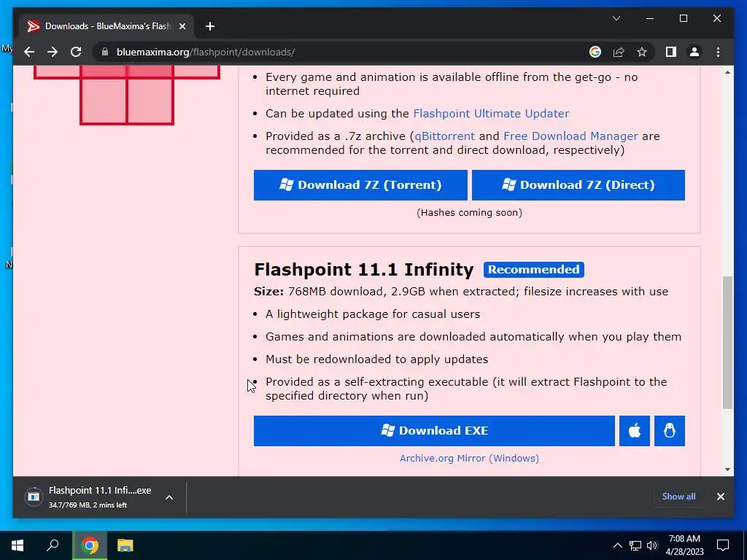Open network status tray icon
The width and height of the screenshot is (747, 560).
[635, 545]
